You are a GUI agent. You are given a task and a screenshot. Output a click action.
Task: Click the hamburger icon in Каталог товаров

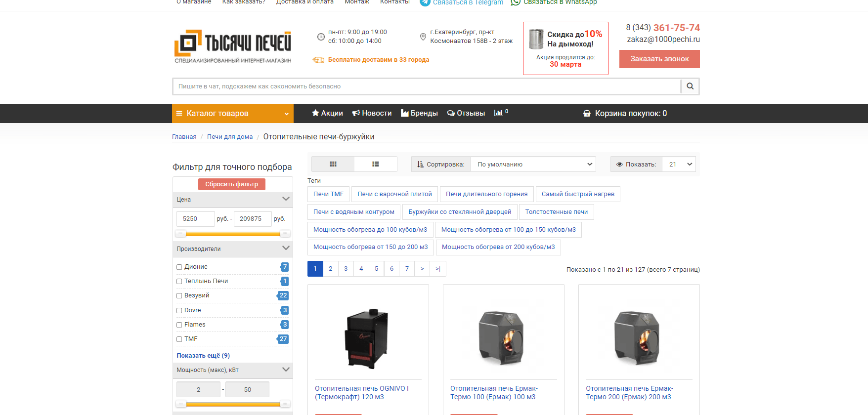[x=179, y=114]
